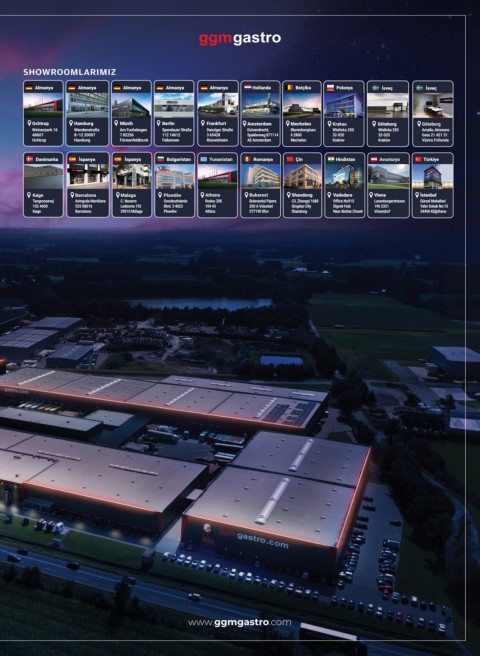This screenshot has height=656, width=480.
Task: Click the Dutch flag next to Hollanda
Action: pyautogui.click(x=247, y=88)
